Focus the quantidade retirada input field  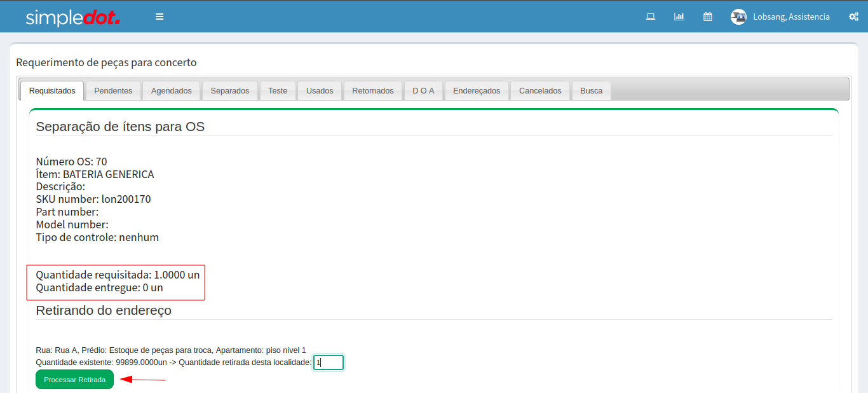coord(329,362)
